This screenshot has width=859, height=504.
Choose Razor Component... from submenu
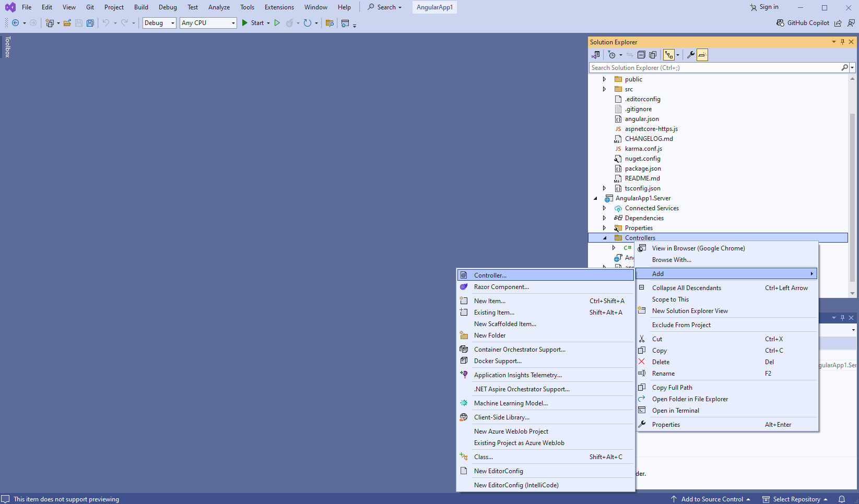click(546, 287)
